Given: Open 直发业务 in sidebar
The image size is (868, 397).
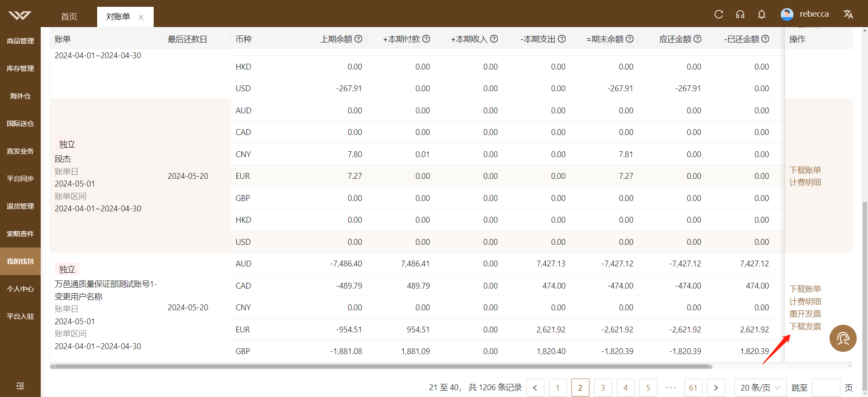Looking at the screenshot, I should click(x=20, y=151).
